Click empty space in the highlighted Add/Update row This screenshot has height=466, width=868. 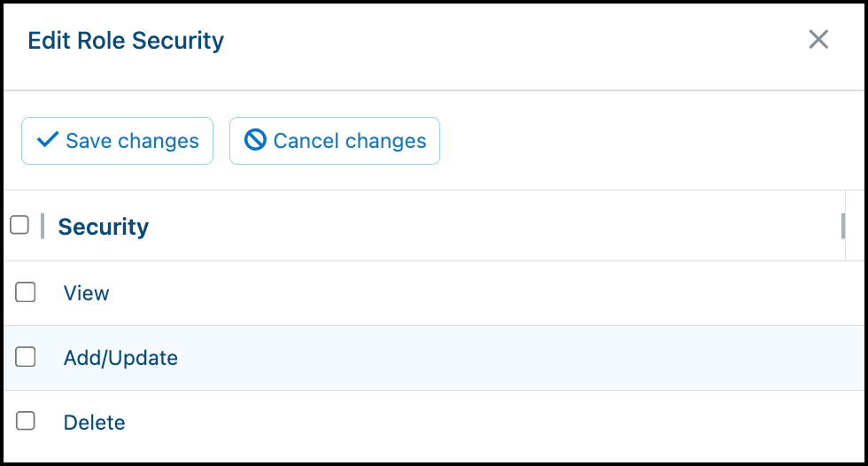click(498, 358)
